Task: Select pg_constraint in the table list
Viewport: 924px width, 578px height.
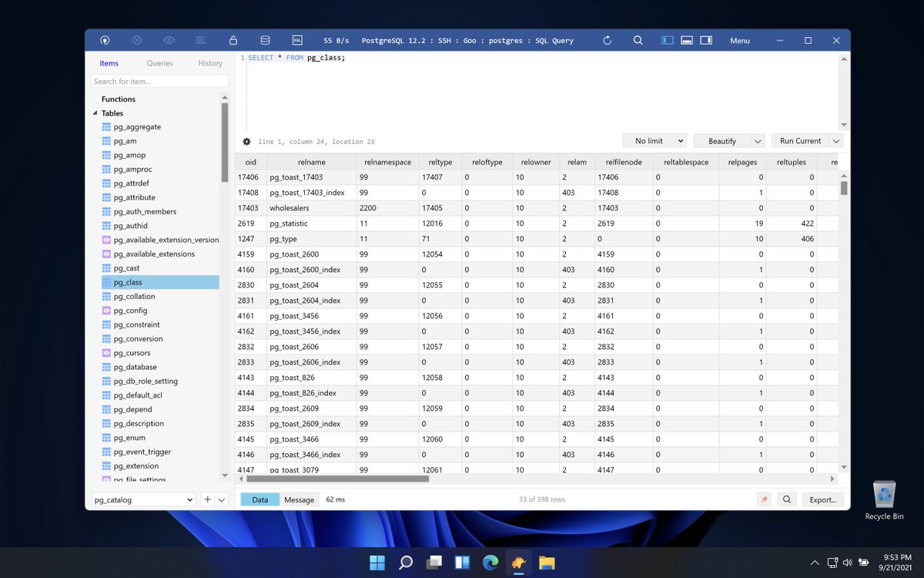Action: tap(136, 324)
